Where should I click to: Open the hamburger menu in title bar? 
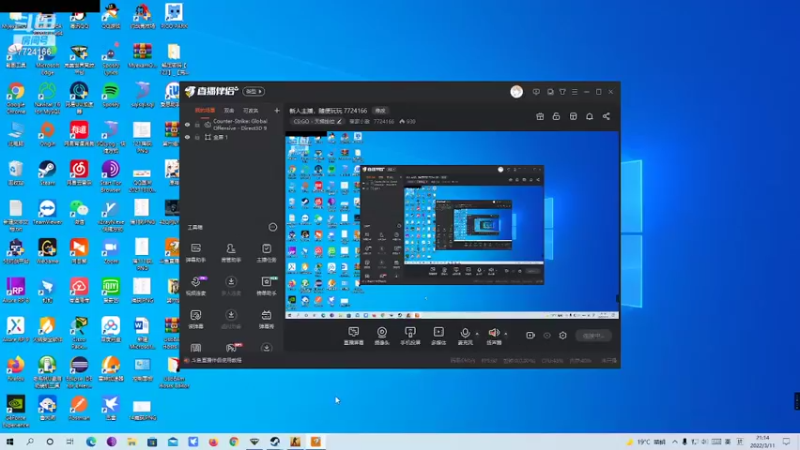click(574, 92)
